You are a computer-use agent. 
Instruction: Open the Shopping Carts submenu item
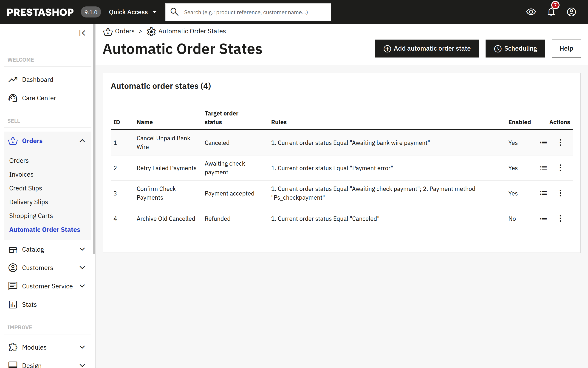31,216
